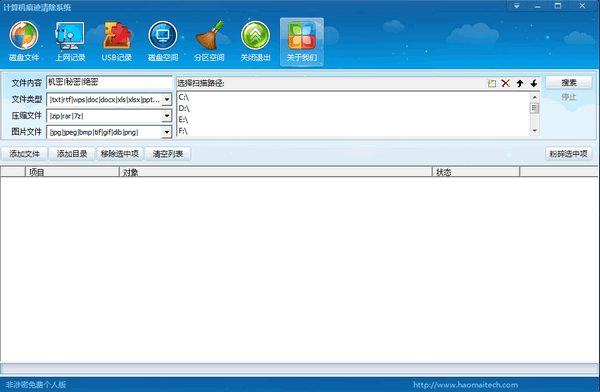Open the title bar dropdown menu arrow
600x392 pixels.
point(517,6)
